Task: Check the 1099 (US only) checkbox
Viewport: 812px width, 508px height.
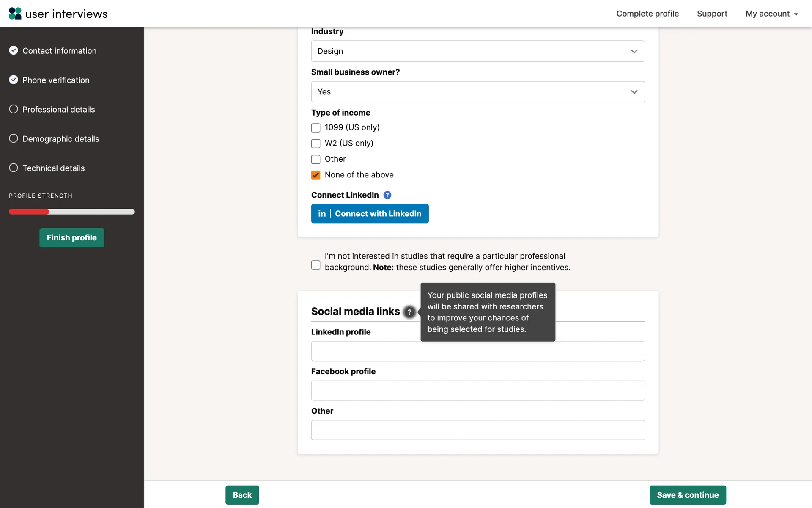Action: pyautogui.click(x=315, y=127)
